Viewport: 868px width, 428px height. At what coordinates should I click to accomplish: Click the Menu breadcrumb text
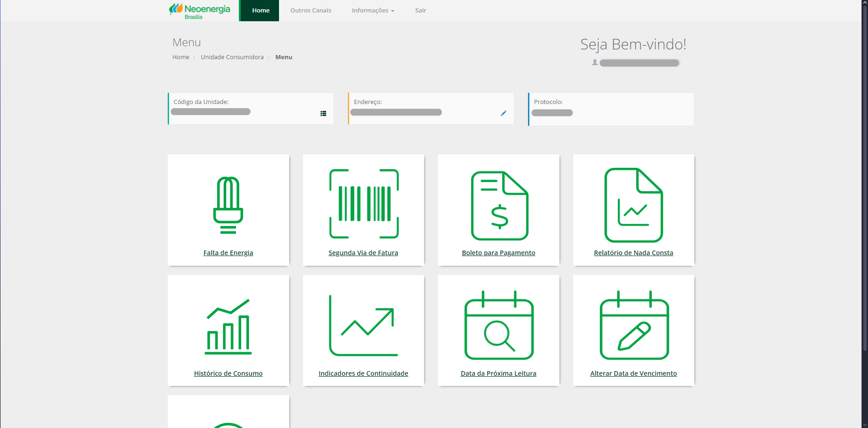pos(284,57)
